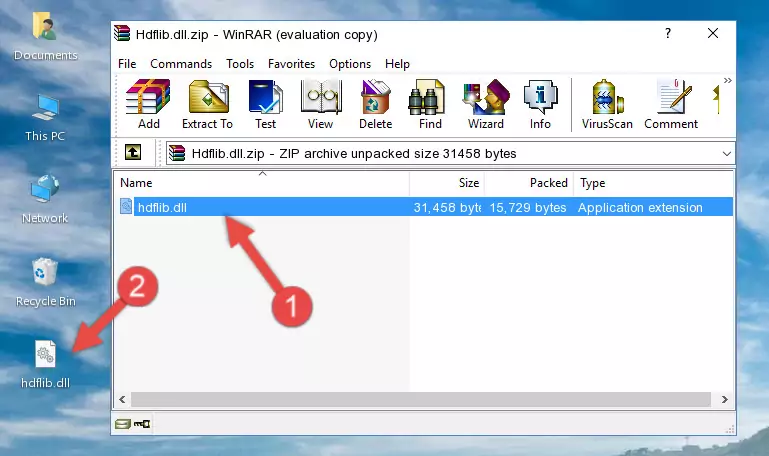Image resolution: width=769 pixels, height=456 pixels.
Task: Sort by the Name column header
Action: coord(262,183)
